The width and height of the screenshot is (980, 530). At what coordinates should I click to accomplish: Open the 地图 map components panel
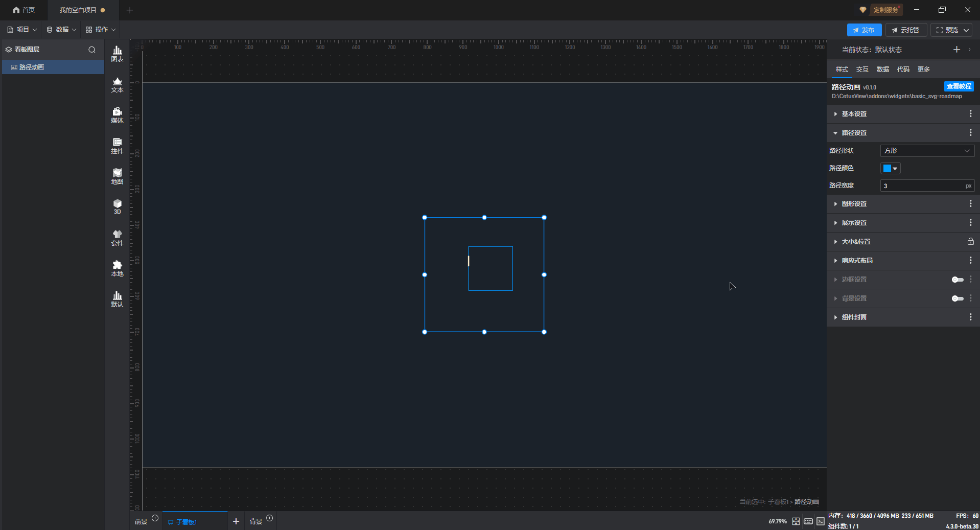click(117, 176)
